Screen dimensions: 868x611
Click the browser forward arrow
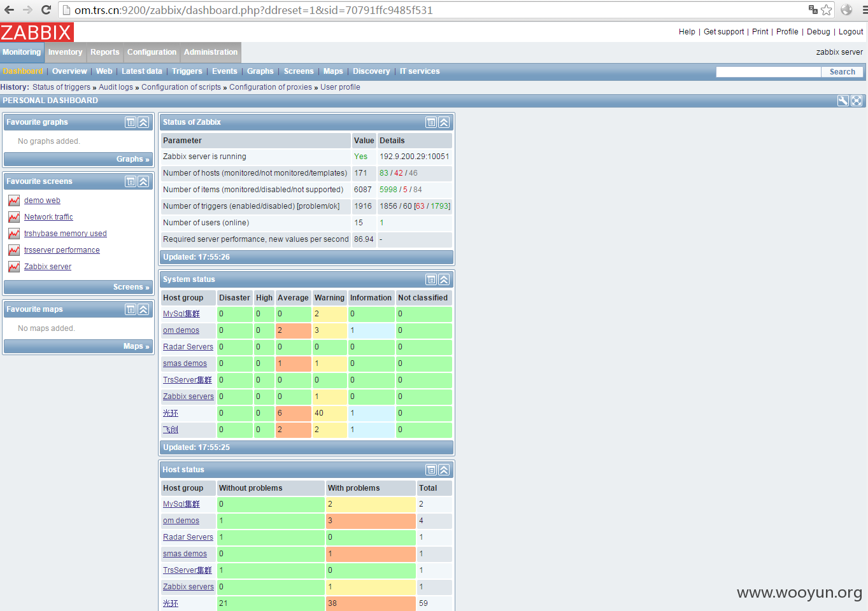(27, 10)
